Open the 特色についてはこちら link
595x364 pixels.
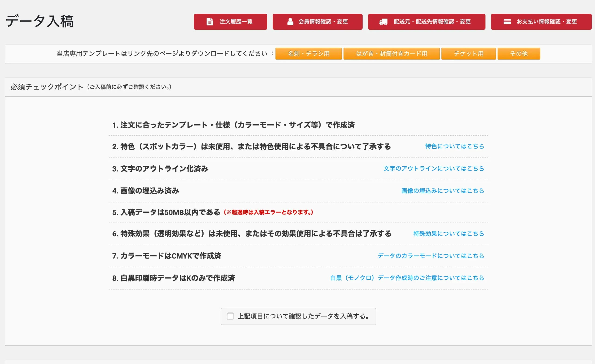pos(454,146)
